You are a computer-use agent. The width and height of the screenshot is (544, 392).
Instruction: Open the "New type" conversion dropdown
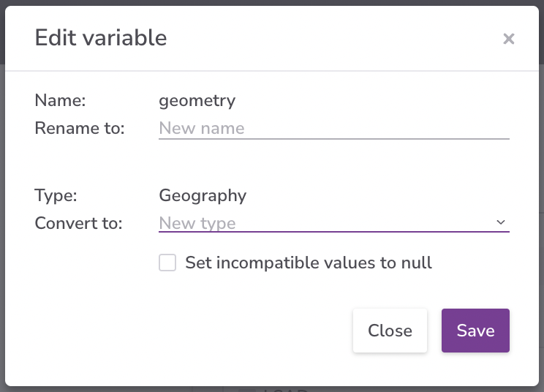click(325, 223)
